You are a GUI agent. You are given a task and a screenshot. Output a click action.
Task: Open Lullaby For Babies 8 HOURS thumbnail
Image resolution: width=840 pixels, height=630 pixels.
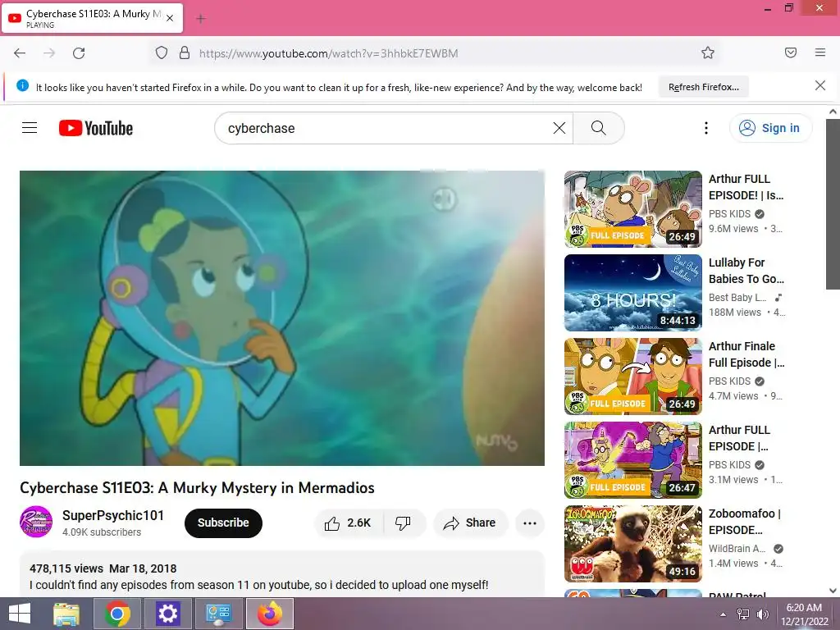pos(632,293)
